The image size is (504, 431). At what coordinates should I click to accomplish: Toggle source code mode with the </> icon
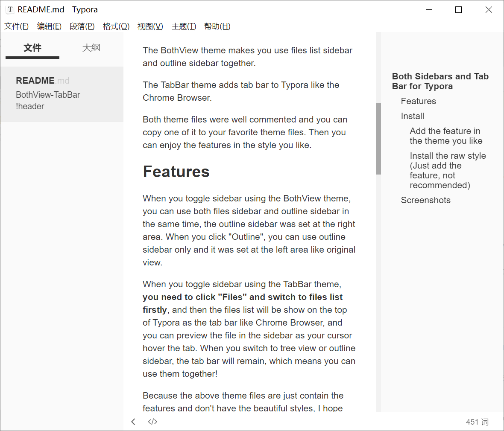click(x=152, y=422)
